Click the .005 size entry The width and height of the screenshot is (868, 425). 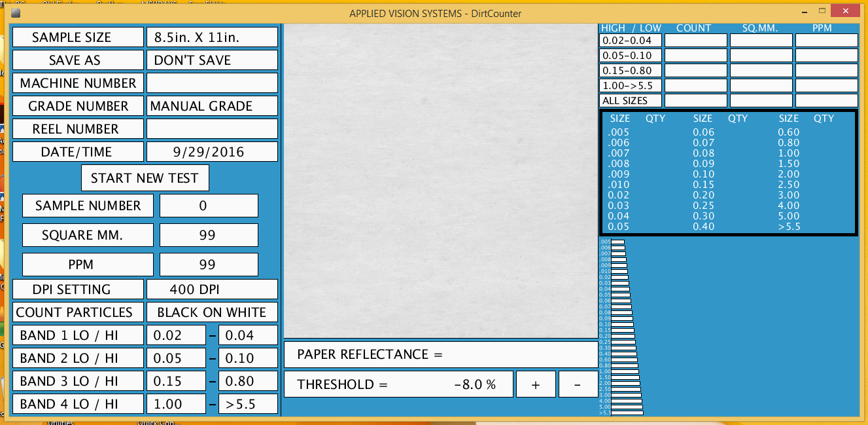point(619,132)
